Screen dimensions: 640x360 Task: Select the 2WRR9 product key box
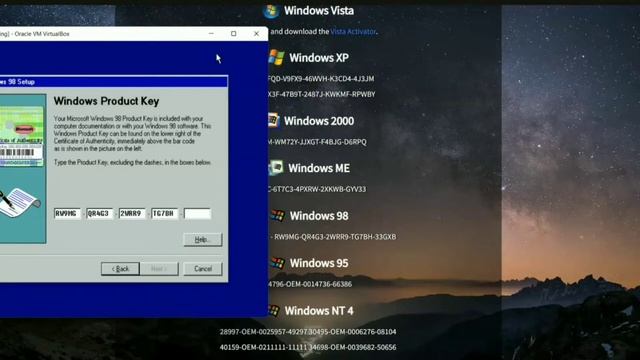pyautogui.click(x=132, y=213)
